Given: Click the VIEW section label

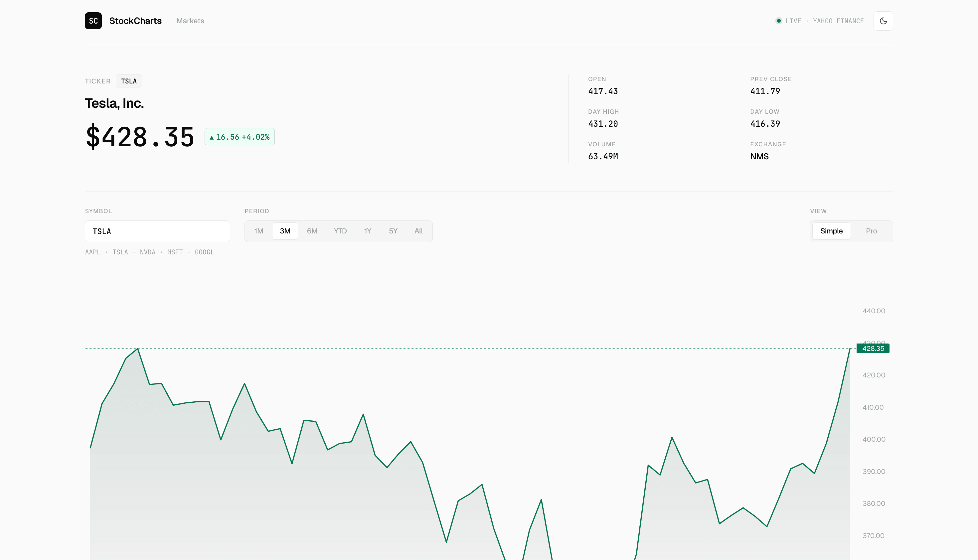Looking at the screenshot, I should 818,211.
